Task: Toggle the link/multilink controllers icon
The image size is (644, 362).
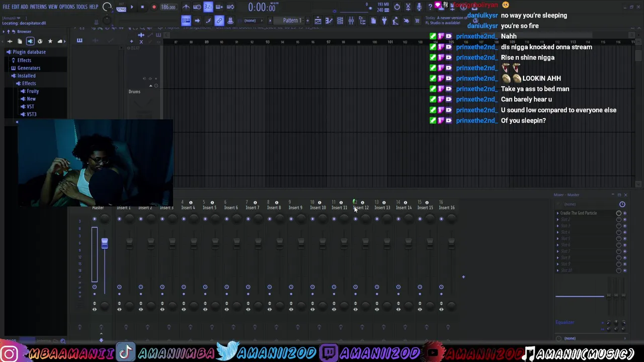Action: 219,21
